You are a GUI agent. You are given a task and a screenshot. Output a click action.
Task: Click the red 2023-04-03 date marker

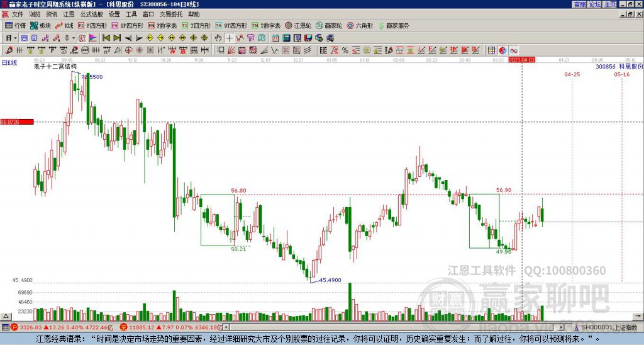521,60
